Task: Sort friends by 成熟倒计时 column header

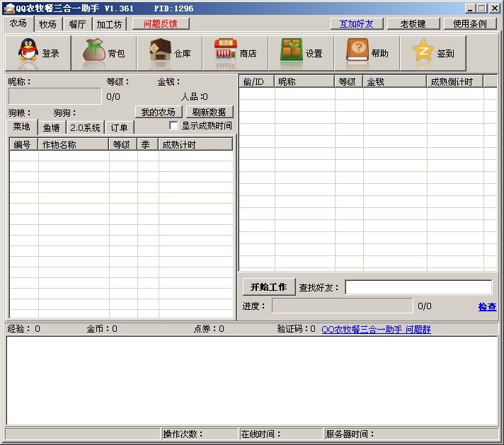Action: 455,81
